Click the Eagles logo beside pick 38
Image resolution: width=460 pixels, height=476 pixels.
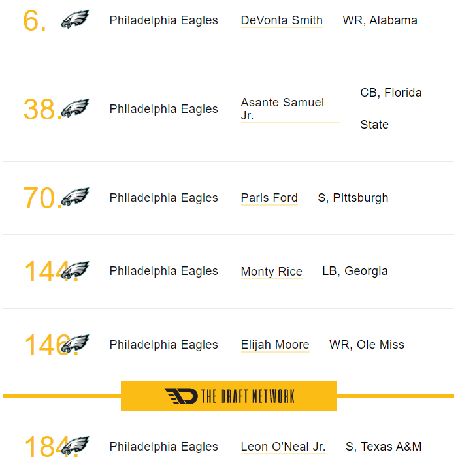[x=75, y=108]
